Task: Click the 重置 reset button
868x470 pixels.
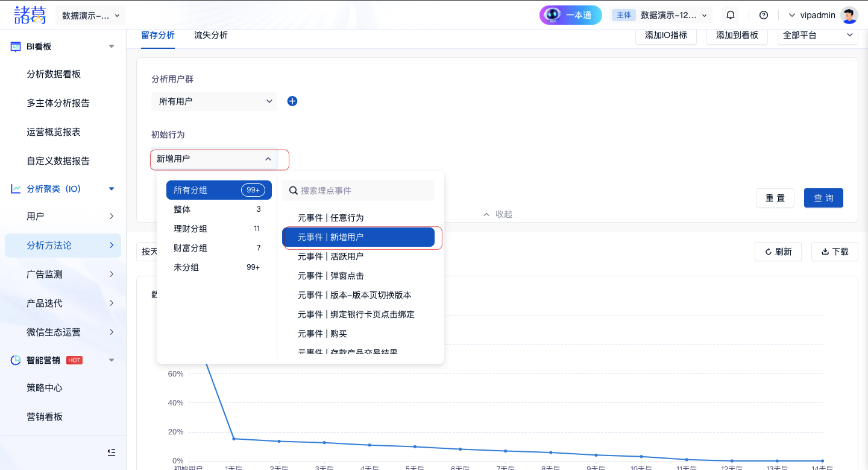Action: tap(775, 198)
